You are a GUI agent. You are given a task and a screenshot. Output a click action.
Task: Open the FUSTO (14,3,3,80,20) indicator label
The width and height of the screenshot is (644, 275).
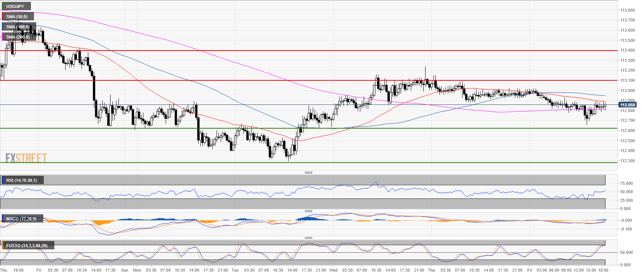coord(26,246)
